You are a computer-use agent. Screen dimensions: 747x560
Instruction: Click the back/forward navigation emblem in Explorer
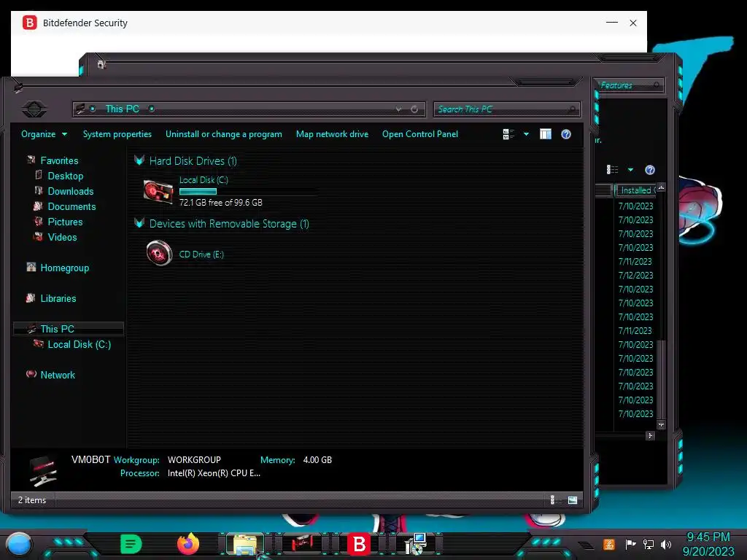34,109
